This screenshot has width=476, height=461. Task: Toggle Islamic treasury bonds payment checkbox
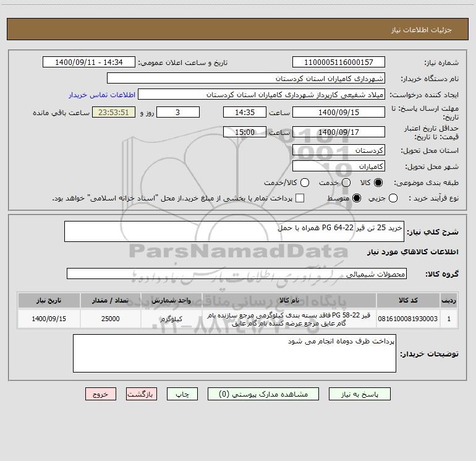[300, 198]
